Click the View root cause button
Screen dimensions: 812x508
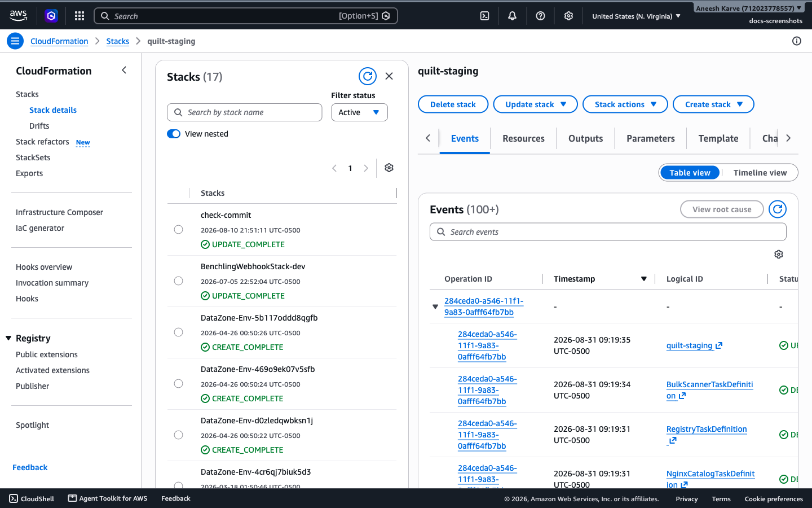click(722, 209)
